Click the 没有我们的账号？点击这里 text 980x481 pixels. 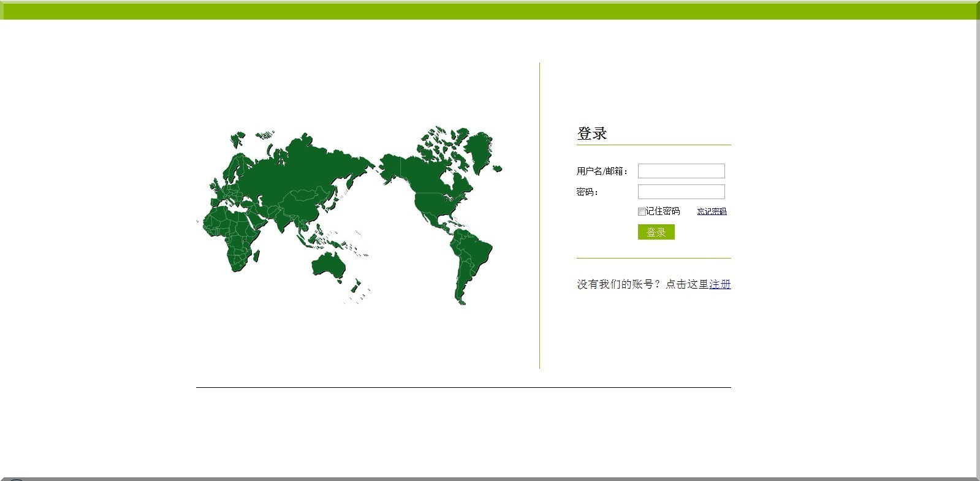click(642, 284)
